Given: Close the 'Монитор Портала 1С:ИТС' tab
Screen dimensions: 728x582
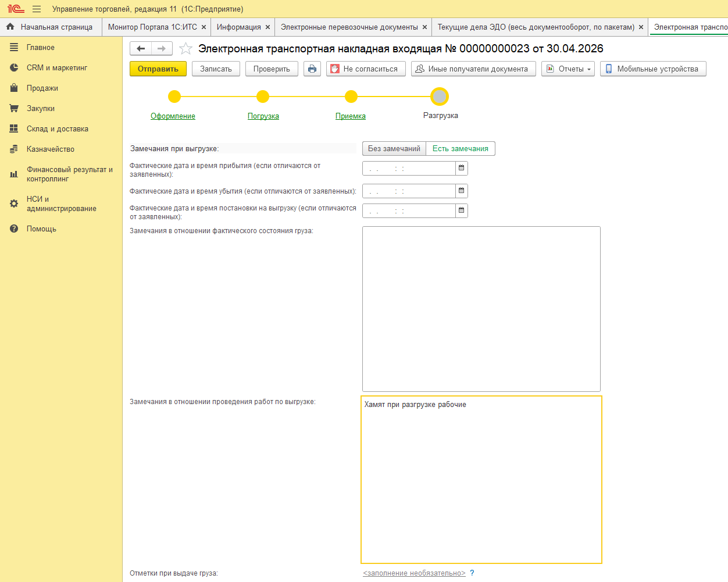Looking at the screenshot, I should [204, 27].
